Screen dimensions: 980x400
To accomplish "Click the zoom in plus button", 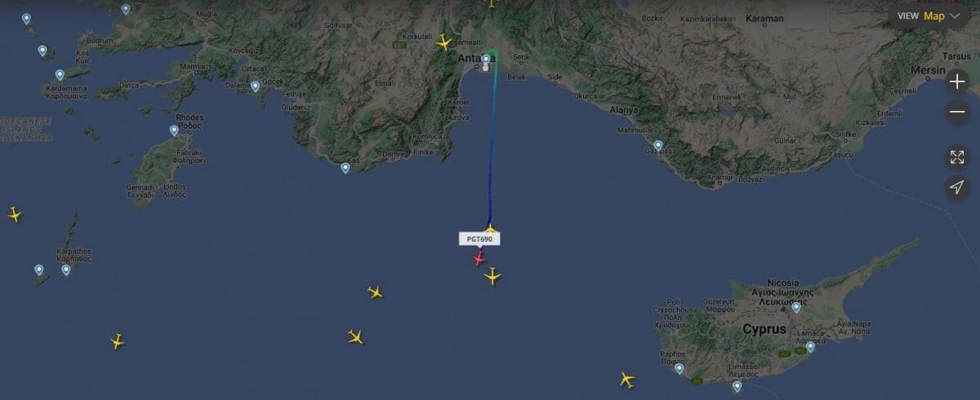I will point(957,82).
